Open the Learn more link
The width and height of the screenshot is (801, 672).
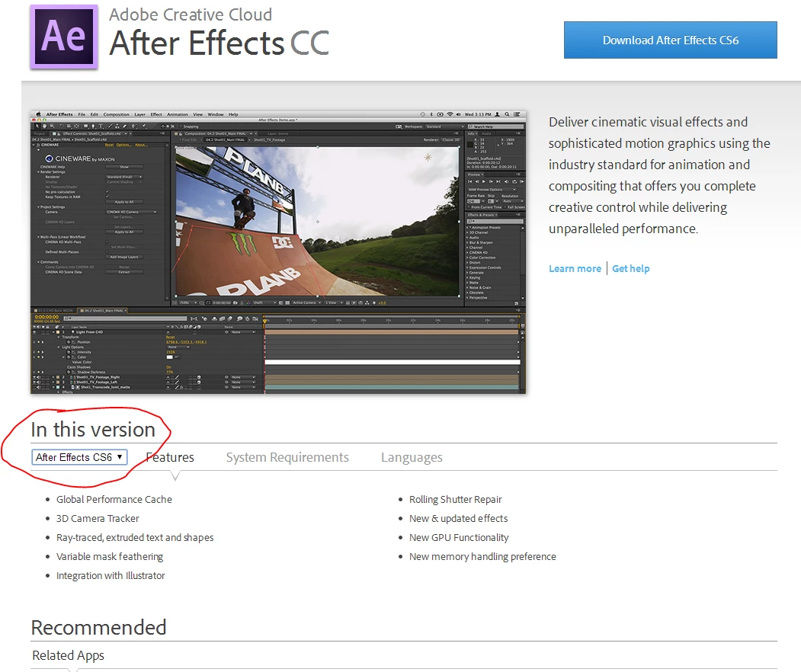pyautogui.click(x=575, y=269)
